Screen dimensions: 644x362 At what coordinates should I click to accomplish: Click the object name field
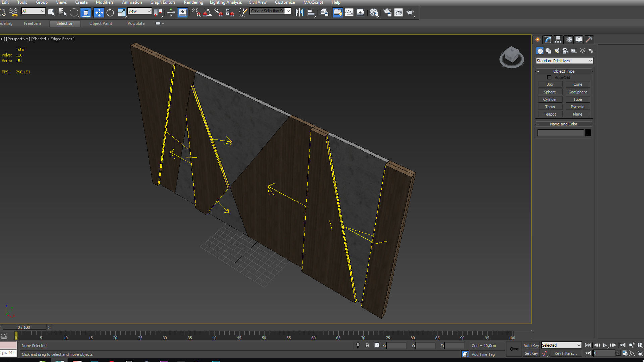[x=561, y=133]
